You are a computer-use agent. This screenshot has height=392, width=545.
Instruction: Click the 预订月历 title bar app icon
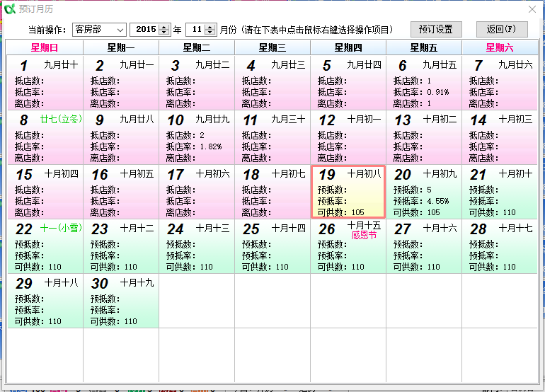pyautogui.click(x=10, y=8)
